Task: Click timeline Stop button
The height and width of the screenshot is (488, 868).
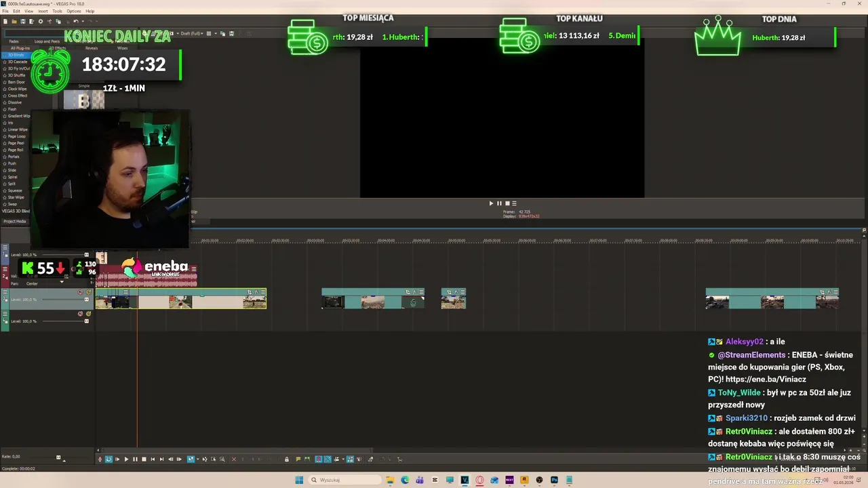Action: (x=144, y=459)
